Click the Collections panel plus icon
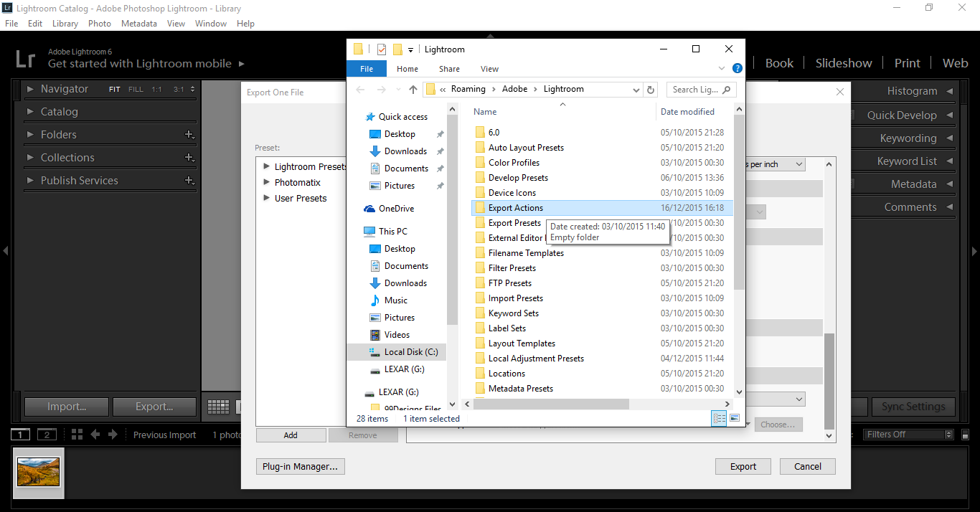 click(x=189, y=158)
